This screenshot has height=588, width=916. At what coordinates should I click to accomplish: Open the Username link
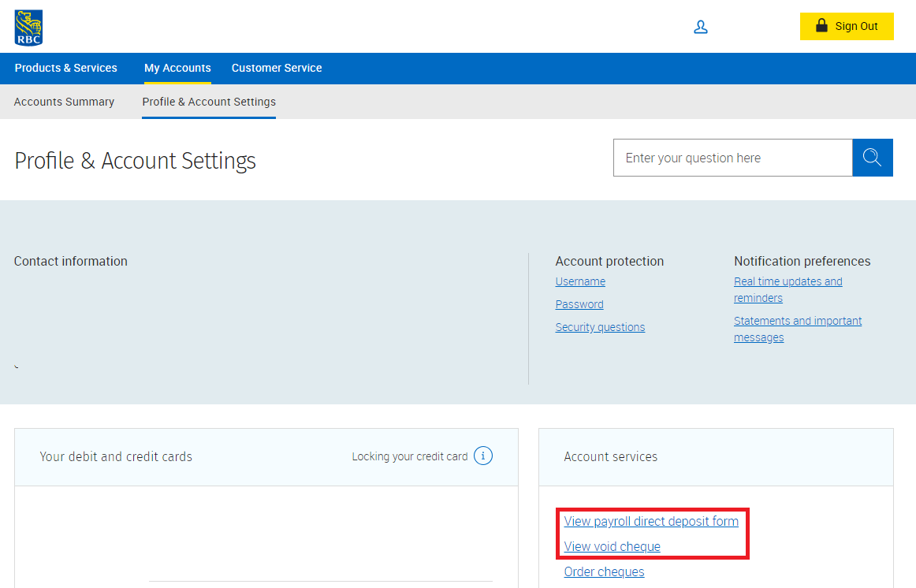pos(580,281)
